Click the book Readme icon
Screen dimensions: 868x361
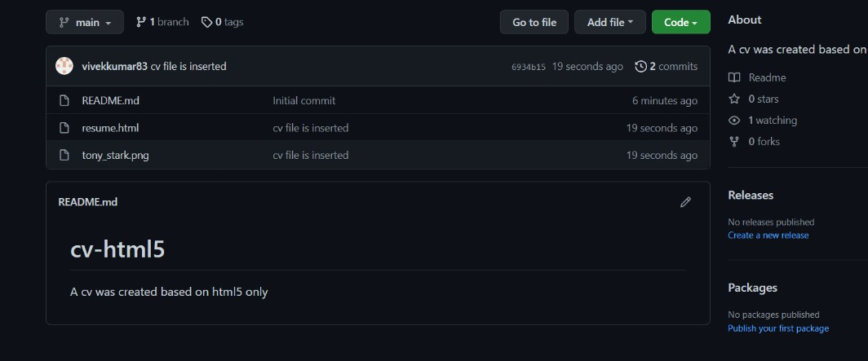[734, 77]
